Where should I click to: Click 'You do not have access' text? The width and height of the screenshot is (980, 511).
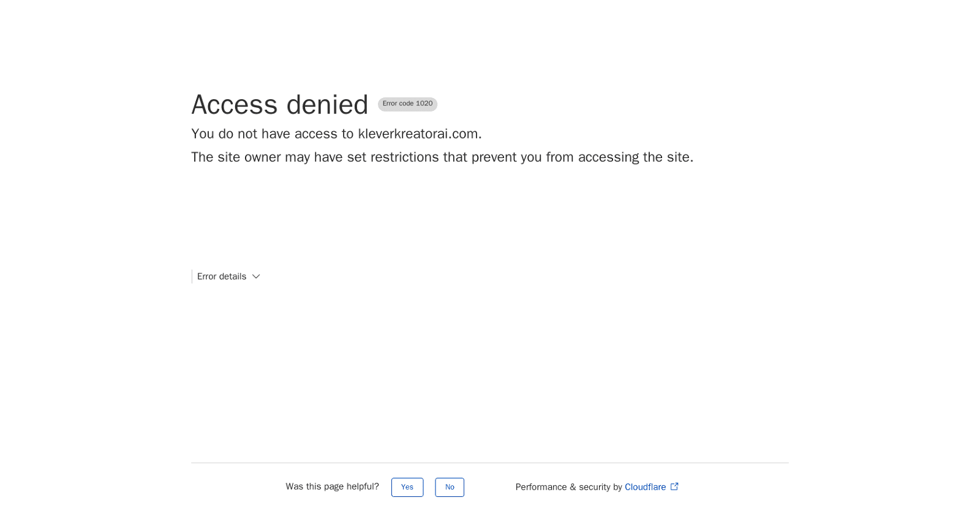272,134
